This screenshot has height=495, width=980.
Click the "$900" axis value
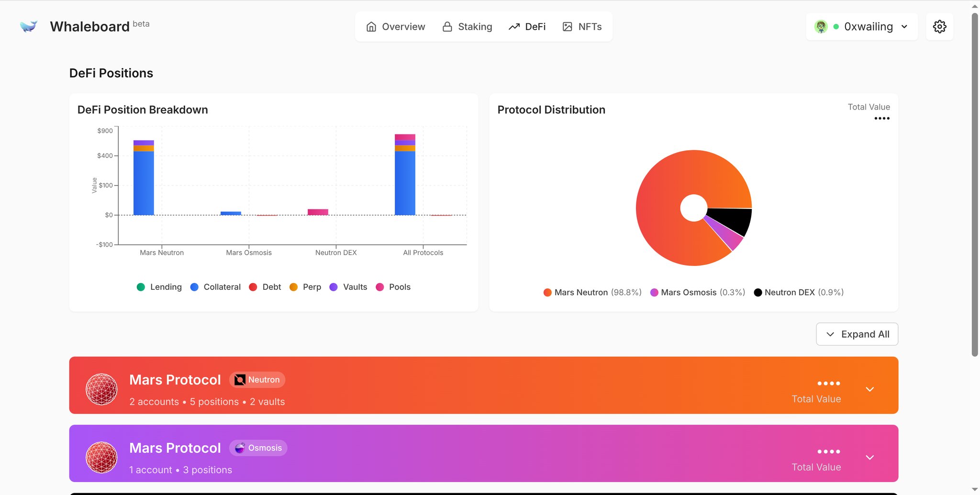(x=105, y=131)
